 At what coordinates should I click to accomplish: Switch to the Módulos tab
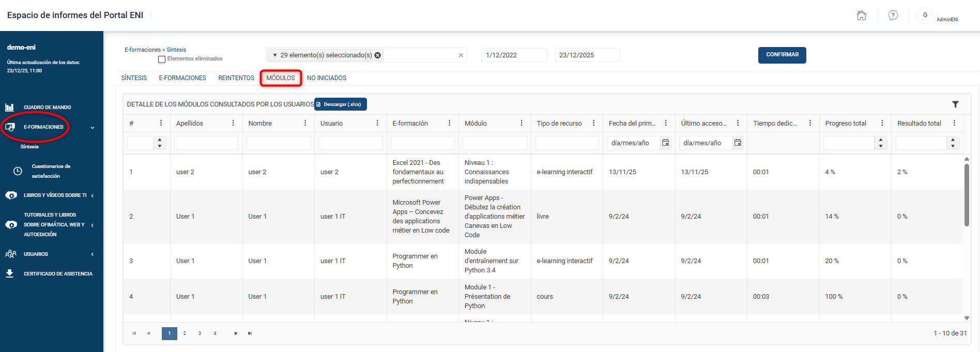point(281,78)
